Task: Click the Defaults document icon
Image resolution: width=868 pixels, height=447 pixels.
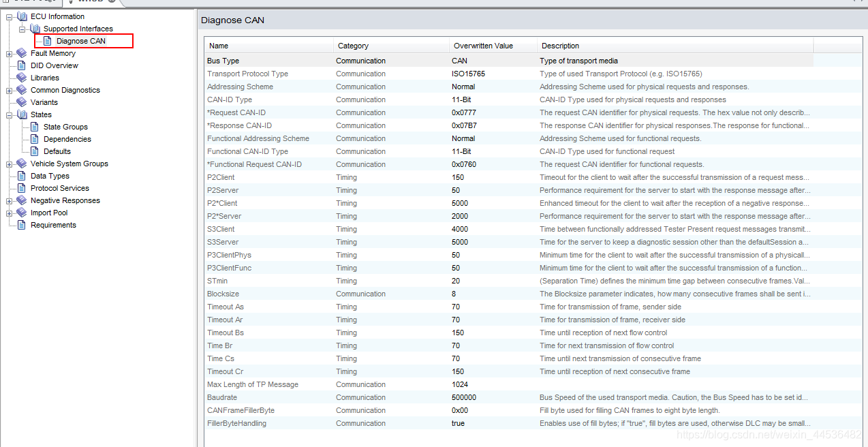Action: click(35, 151)
